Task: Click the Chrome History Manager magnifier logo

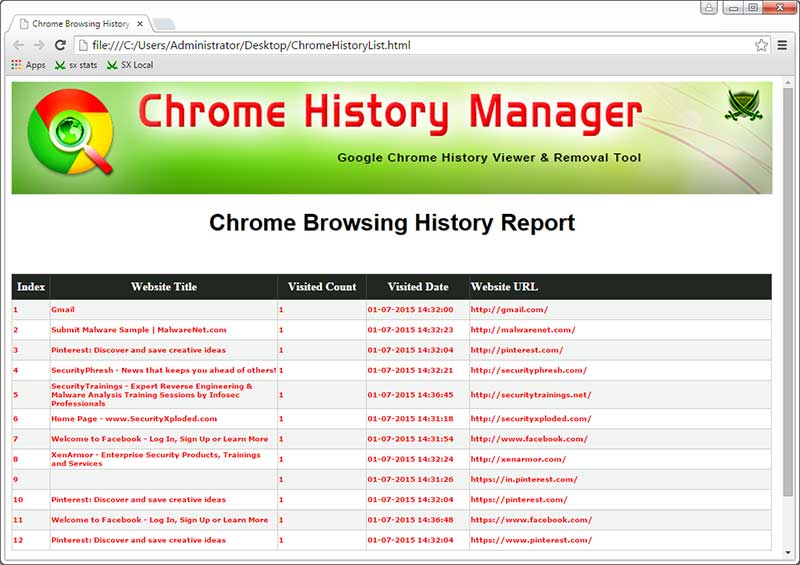Action: click(70, 138)
